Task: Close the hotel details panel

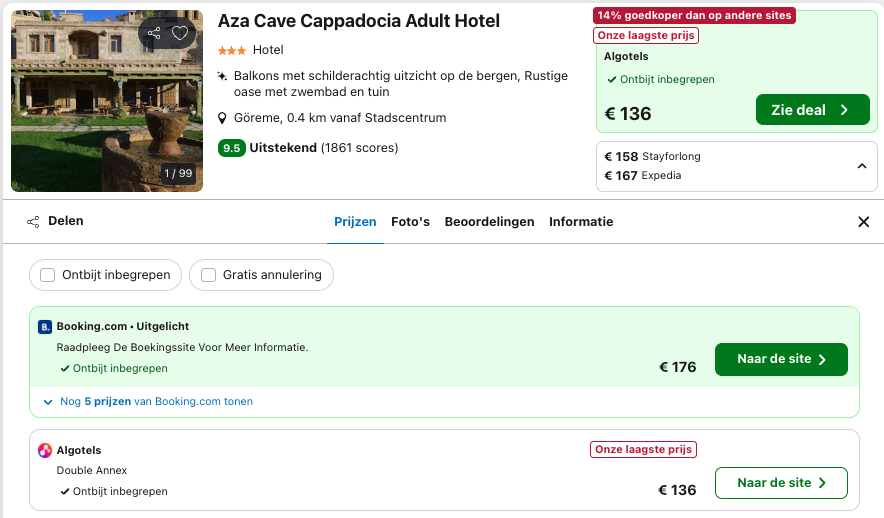Action: click(864, 222)
